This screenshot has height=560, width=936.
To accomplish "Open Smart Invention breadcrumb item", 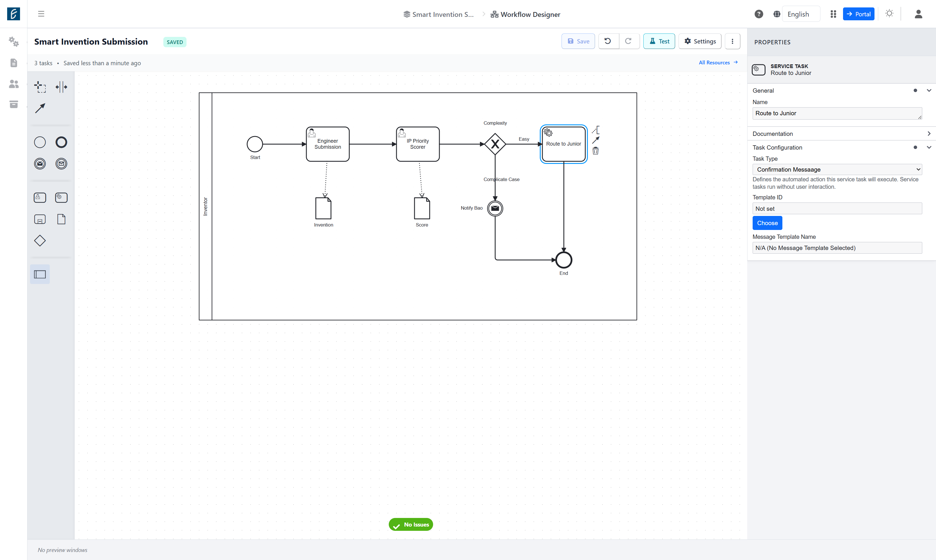I will [x=439, y=14].
